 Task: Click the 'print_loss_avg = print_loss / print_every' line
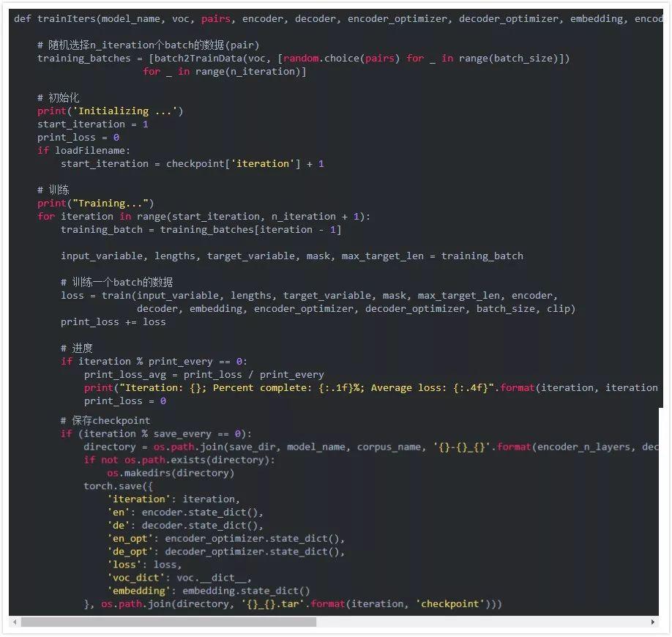204,375
